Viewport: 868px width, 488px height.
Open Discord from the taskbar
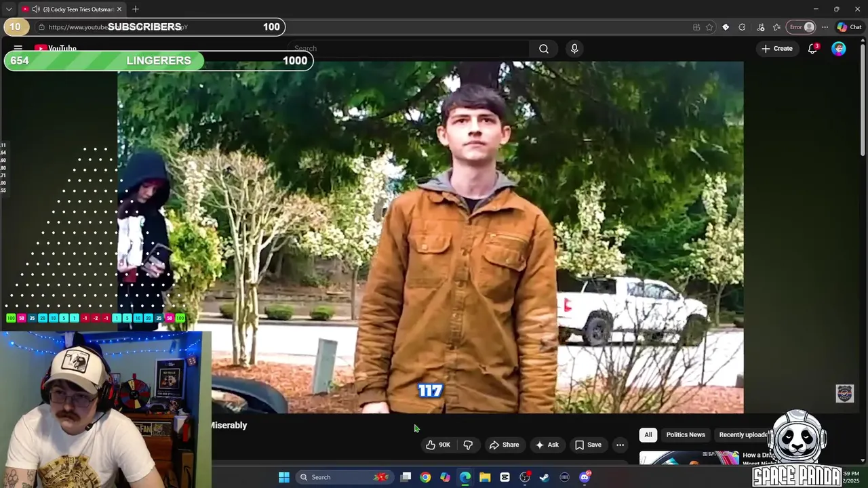pyautogui.click(x=585, y=477)
